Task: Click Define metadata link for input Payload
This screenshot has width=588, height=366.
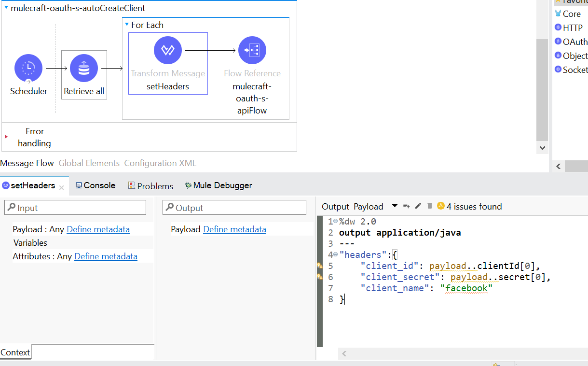Action: pyautogui.click(x=98, y=229)
